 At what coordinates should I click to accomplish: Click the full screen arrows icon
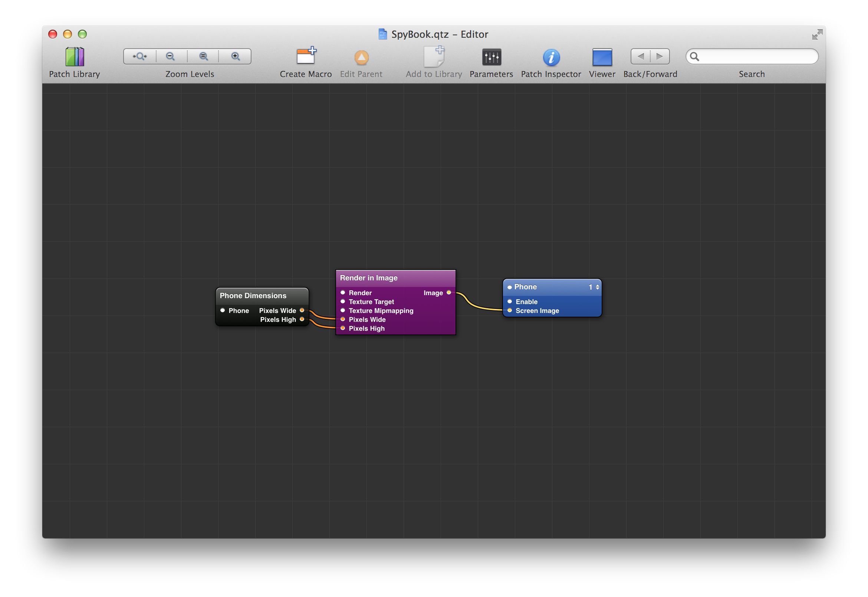(x=817, y=34)
